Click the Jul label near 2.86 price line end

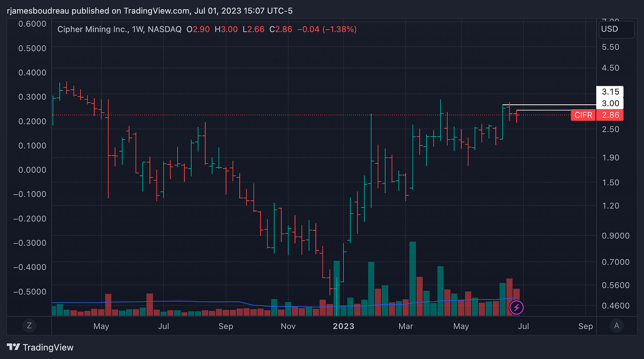point(523,326)
